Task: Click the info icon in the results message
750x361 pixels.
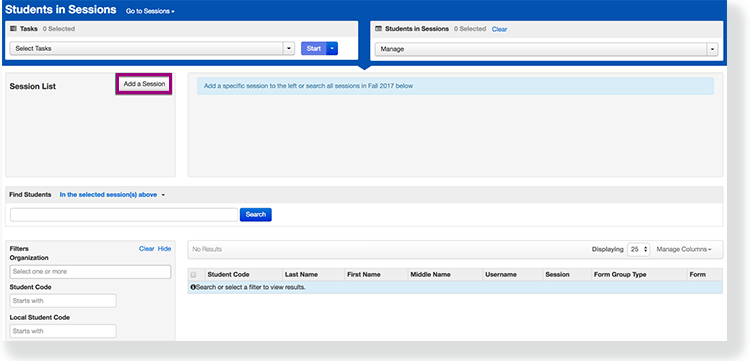Action: point(193,287)
